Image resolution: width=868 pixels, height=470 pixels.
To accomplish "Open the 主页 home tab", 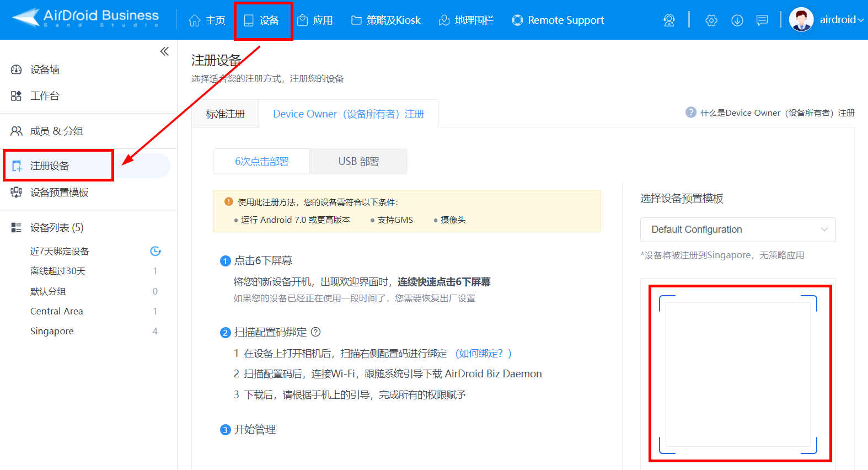I will click(207, 20).
